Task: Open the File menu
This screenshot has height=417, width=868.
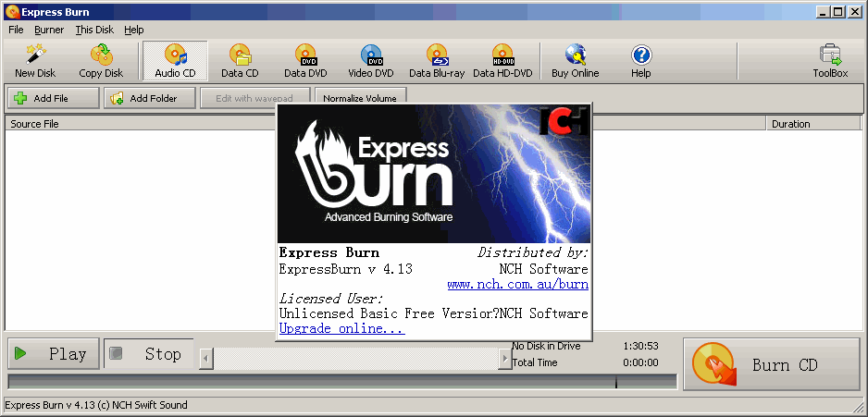Action: coord(16,30)
